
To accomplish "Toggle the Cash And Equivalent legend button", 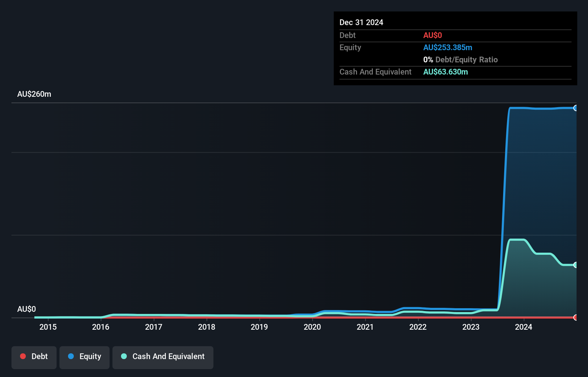I will coord(163,357).
